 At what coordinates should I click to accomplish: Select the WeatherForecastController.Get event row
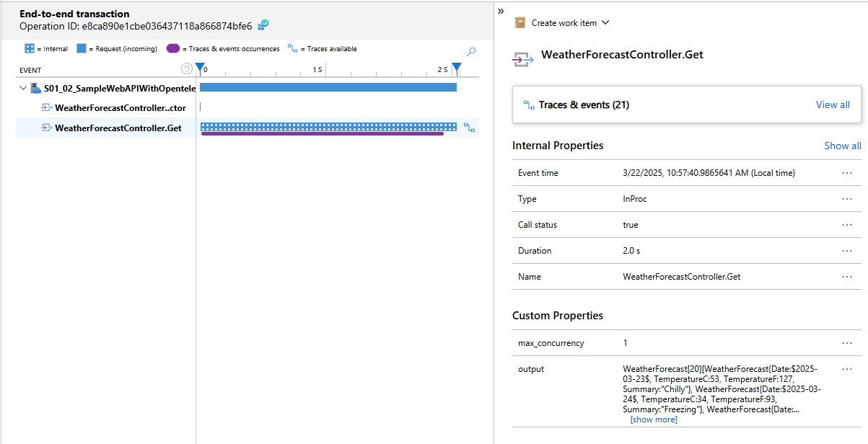point(118,128)
